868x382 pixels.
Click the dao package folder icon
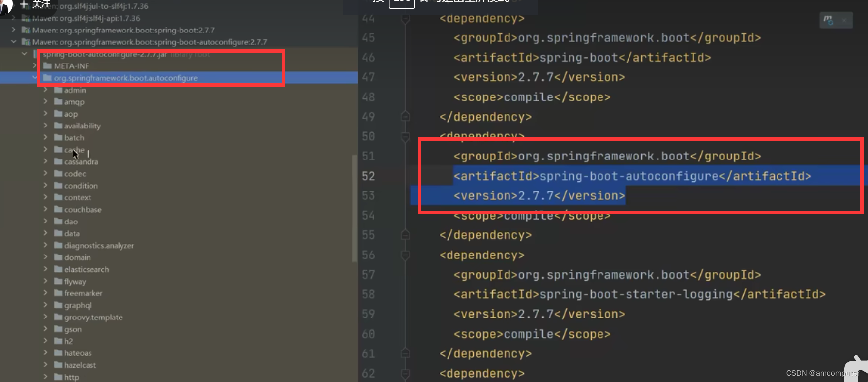pyautogui.click(x=58, y=222)
